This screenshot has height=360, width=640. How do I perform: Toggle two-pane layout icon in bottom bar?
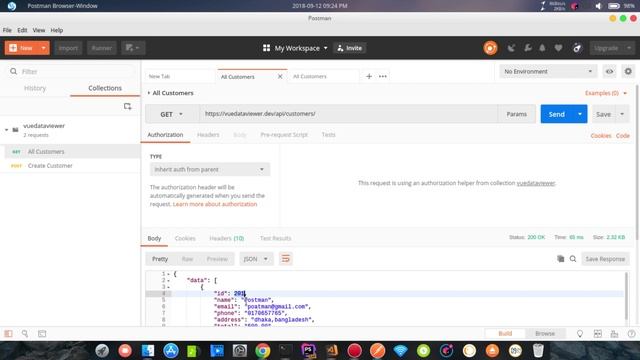[598, 333]
